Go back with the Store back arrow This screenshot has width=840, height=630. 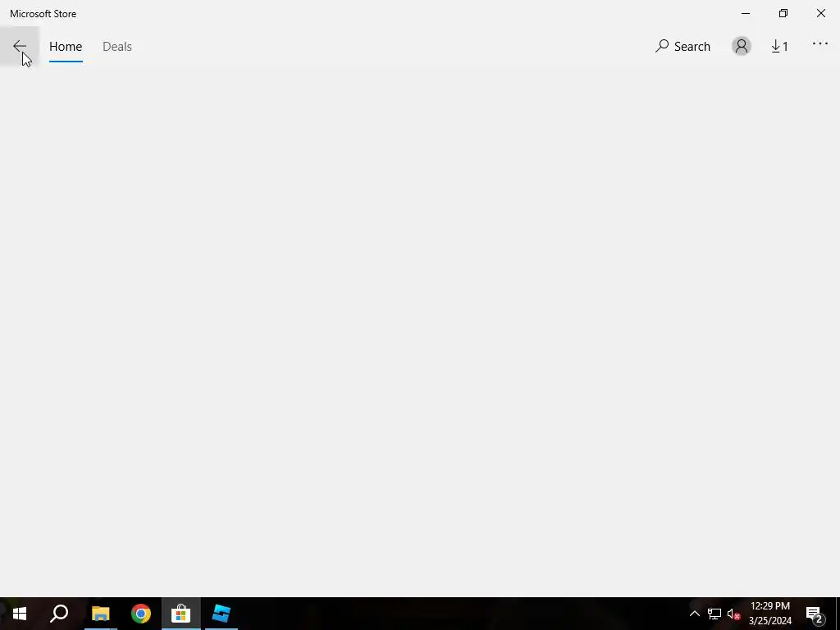20,46
